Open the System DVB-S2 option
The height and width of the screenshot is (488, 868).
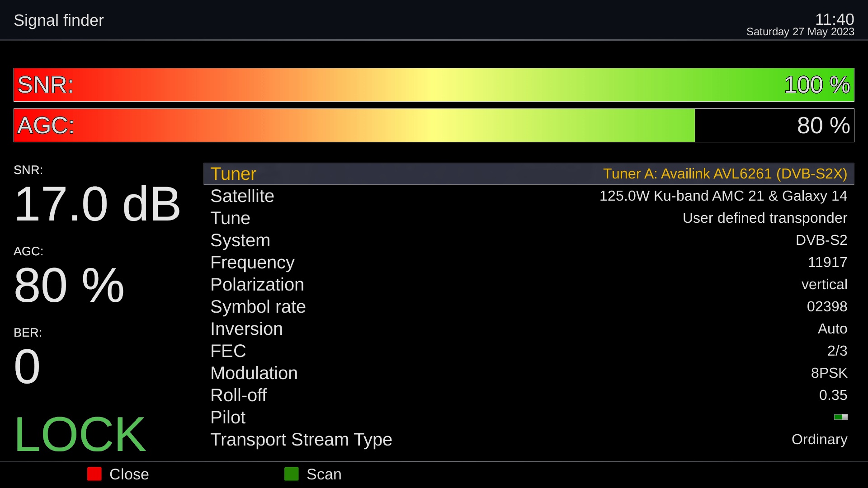[x=529, y=240]
